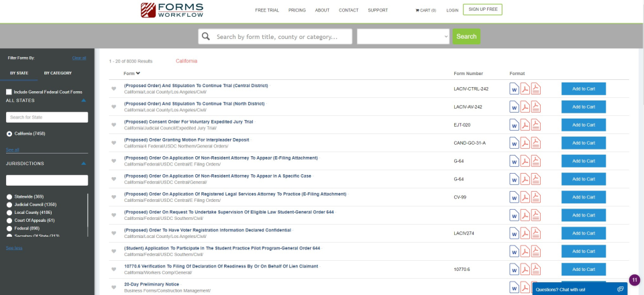Click Word icon in LACIV-AV-242 row
This screenshot has width=644, height=295.
click(x=515, y=107)
